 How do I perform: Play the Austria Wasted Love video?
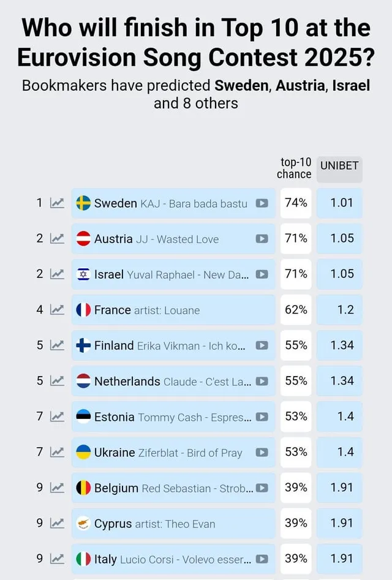pyautogui.click(x=262, y=239)
